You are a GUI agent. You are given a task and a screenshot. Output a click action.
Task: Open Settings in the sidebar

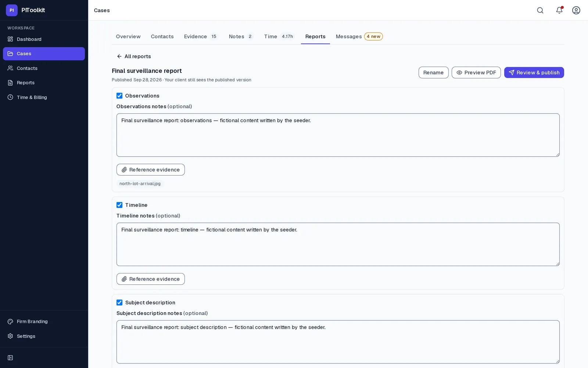coord(44,336)
